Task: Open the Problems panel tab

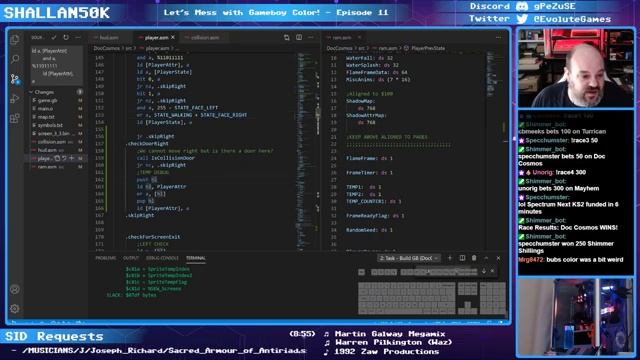Action: click(106, 258)
